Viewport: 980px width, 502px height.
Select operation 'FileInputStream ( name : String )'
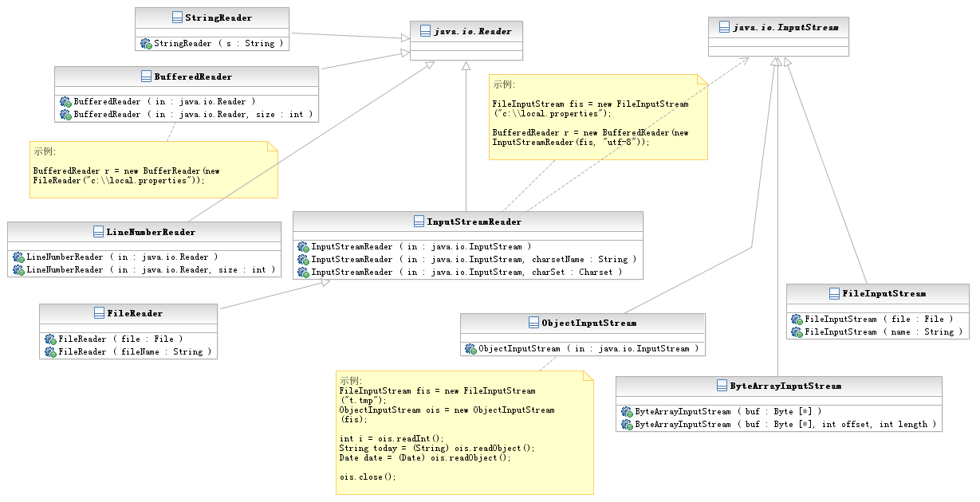(884, 331)
